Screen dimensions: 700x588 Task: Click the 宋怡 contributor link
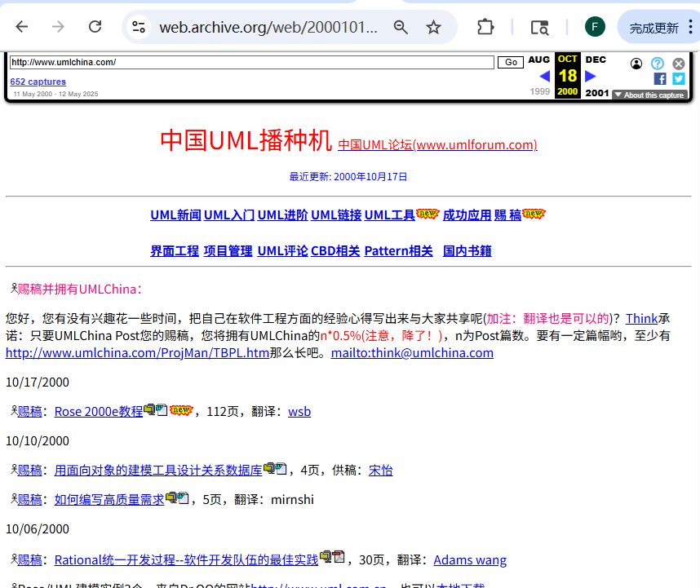(x=380, y=471)
